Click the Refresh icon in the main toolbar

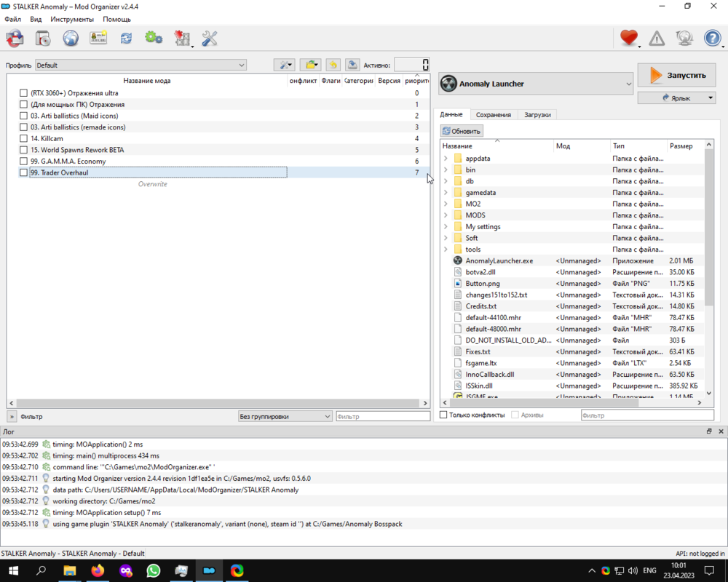click(126, 39)
